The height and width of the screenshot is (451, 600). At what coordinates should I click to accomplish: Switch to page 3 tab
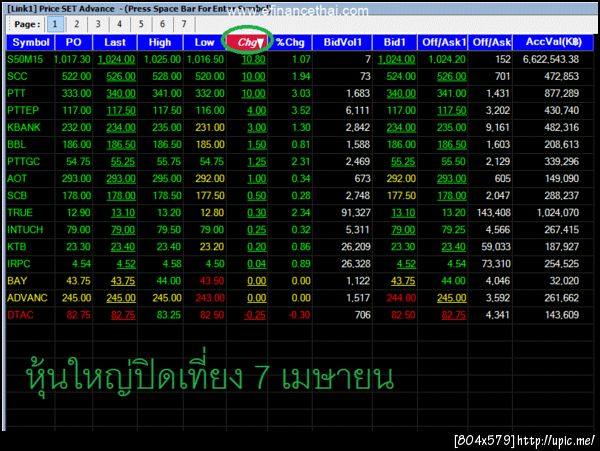(98, 24)
